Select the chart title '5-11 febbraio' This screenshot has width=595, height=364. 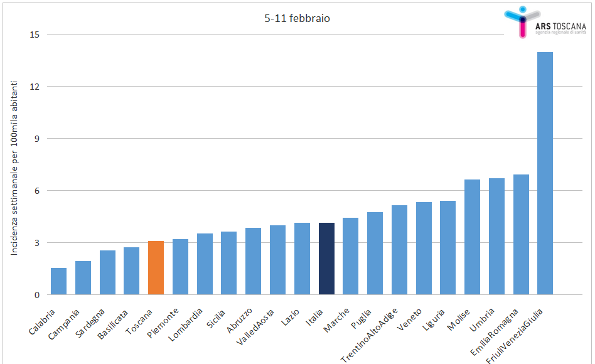click(297, 18)
